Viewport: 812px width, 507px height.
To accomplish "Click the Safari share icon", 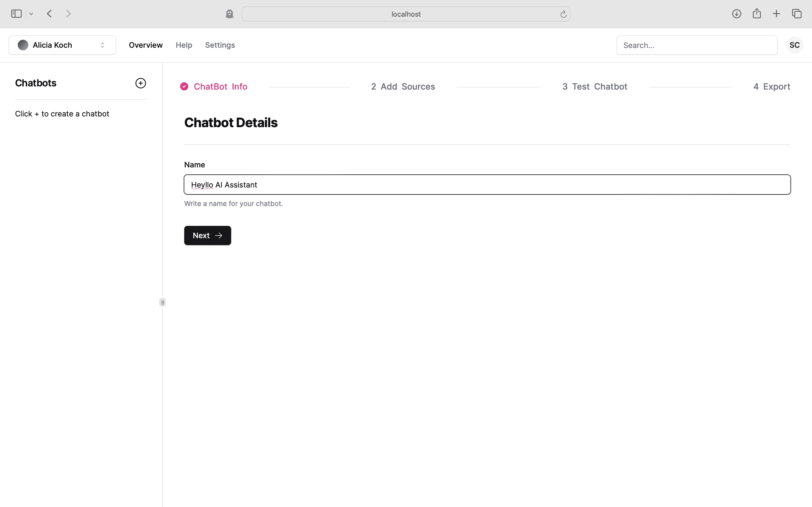I will (757, 14).
